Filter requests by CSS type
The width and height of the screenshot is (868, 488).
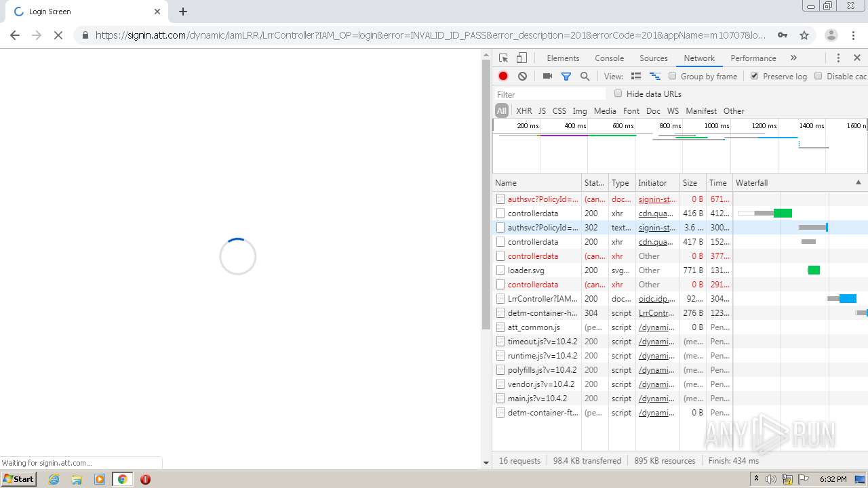[x=559, y=111]
